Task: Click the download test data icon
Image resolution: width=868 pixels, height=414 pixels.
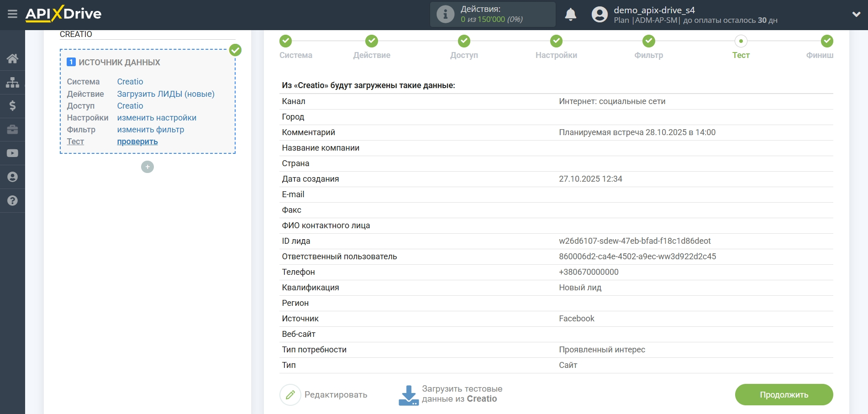Action: click(x=409, y=395)
